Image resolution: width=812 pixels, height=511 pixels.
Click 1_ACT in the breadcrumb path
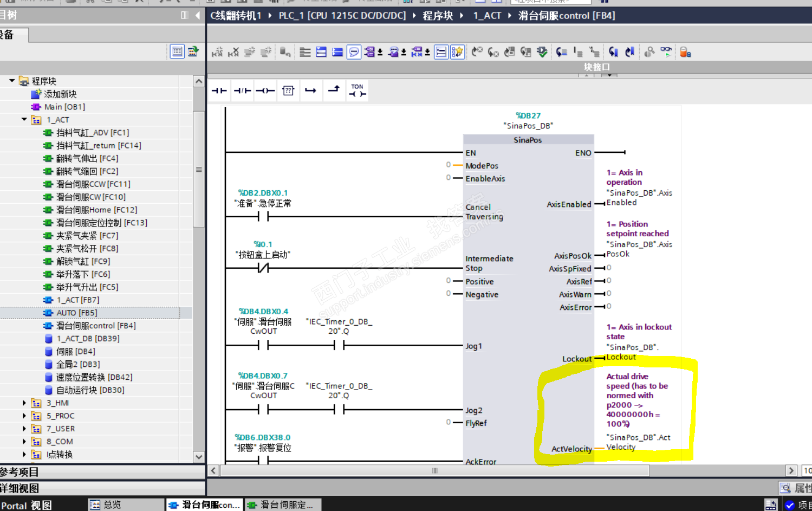coord(487,16)
